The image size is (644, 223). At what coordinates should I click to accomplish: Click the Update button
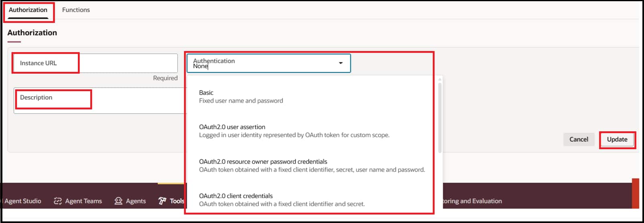pyautogui.click(x=617, y=140)
